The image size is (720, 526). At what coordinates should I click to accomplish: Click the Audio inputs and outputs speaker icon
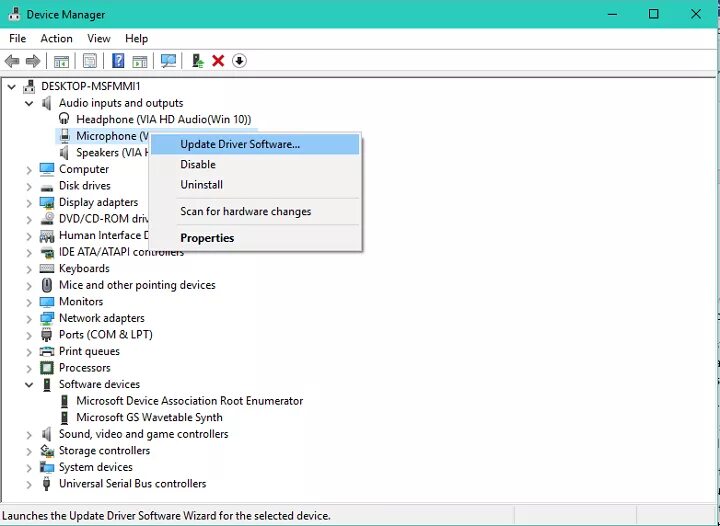coord(47,103)
